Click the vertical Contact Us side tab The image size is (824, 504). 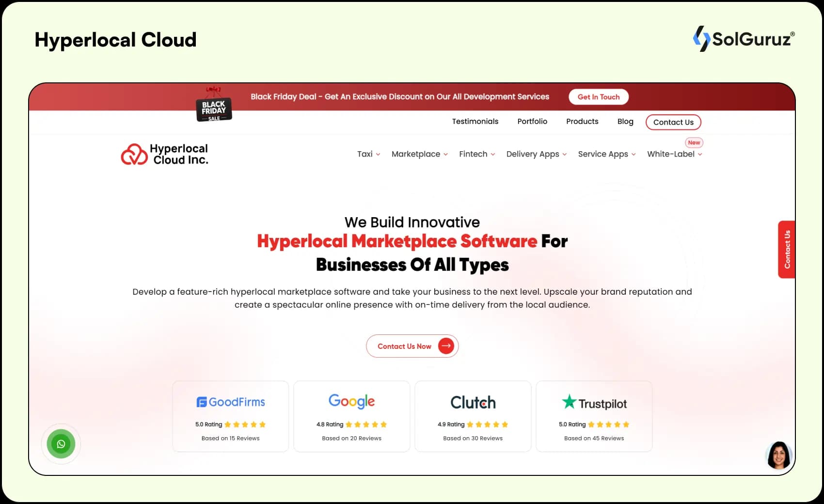click(787, 249)
